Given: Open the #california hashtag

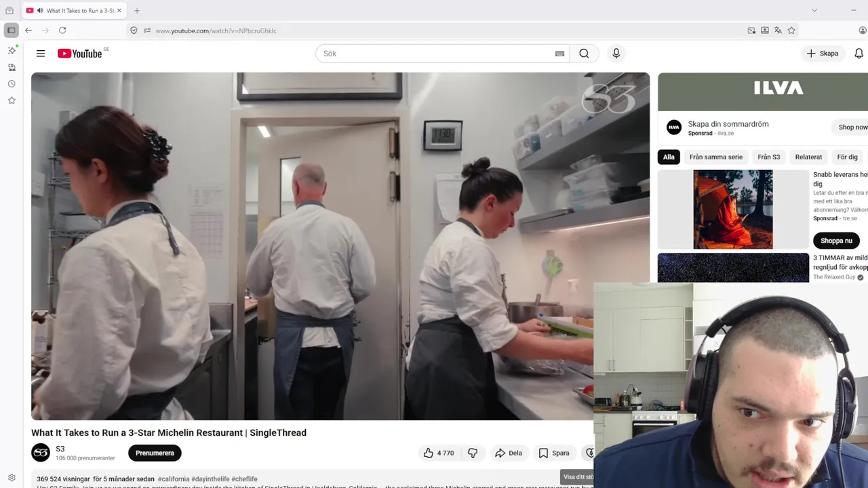Looking at the screenshot, I should (174, 479).
